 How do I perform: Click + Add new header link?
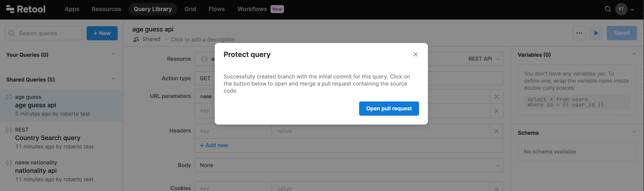(x=214, y=145)
